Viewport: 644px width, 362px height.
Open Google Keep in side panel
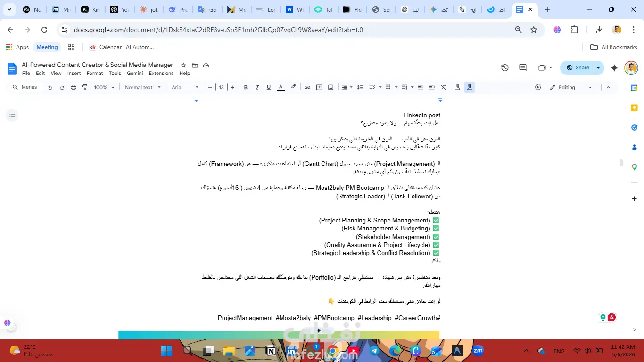[635, 107]
